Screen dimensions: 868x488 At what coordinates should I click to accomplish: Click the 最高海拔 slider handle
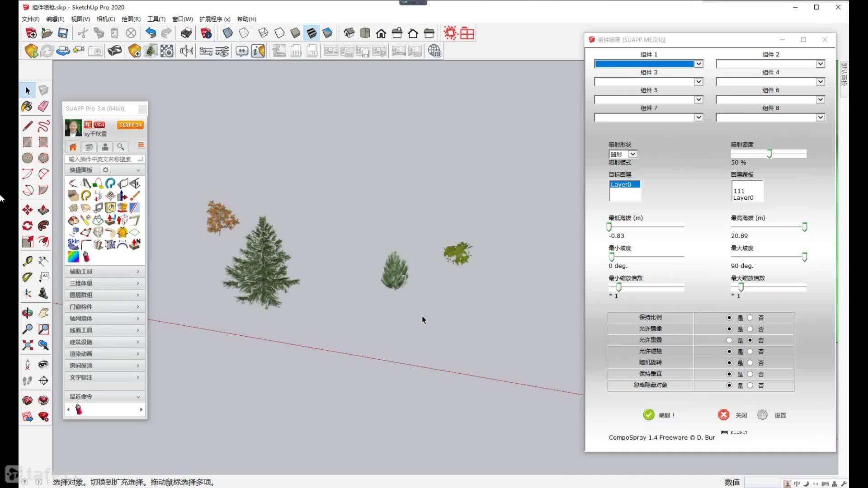[804, 227]
